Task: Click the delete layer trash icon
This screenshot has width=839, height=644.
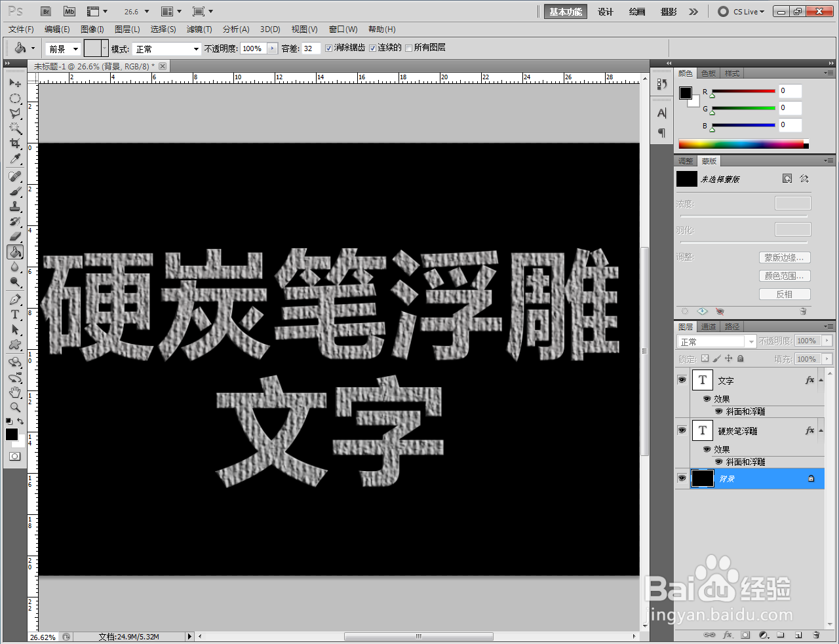Action: click(815, 635)
